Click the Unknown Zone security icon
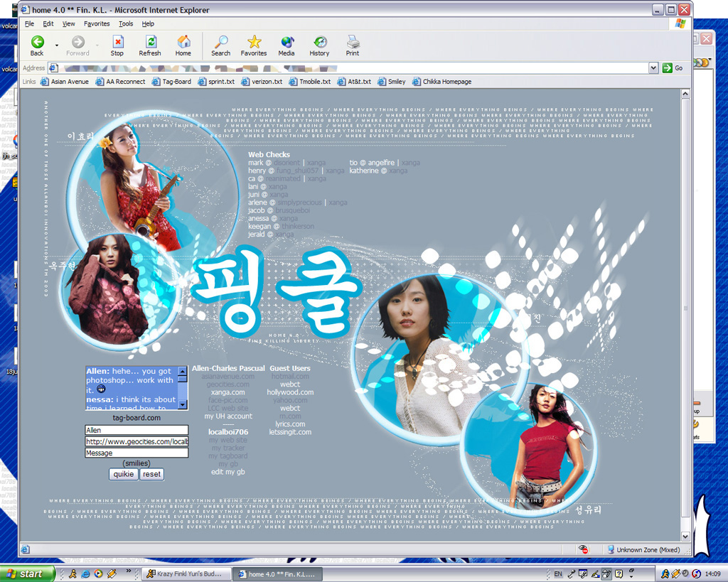Screen dimensions: 728x582 pyautogui.click(x=611, y=549)
